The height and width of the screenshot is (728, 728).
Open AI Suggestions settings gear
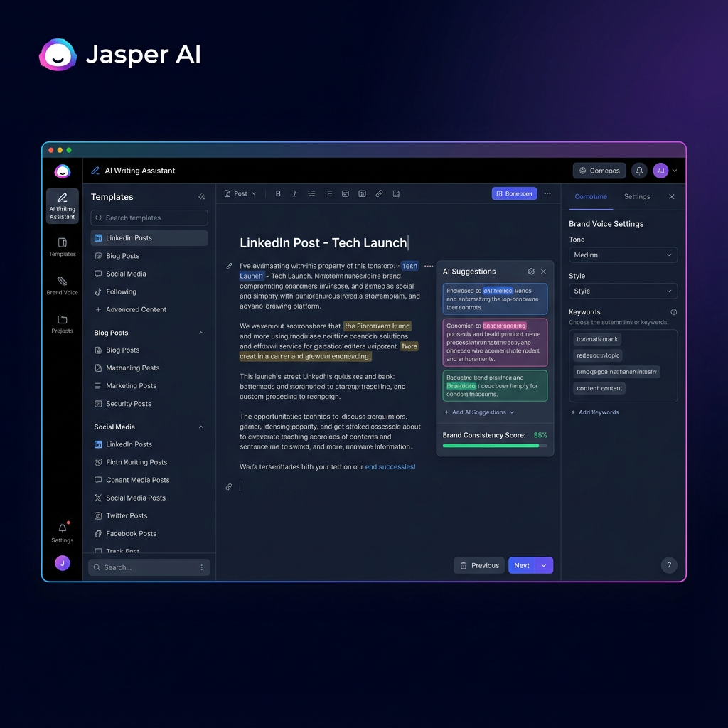(x=531, y=272)
